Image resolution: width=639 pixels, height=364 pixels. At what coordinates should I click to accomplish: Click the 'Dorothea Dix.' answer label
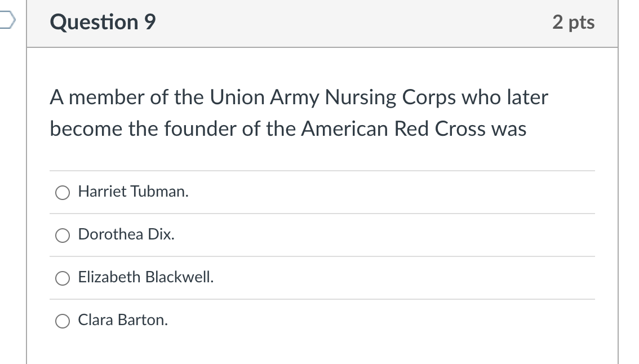point(126,234)
